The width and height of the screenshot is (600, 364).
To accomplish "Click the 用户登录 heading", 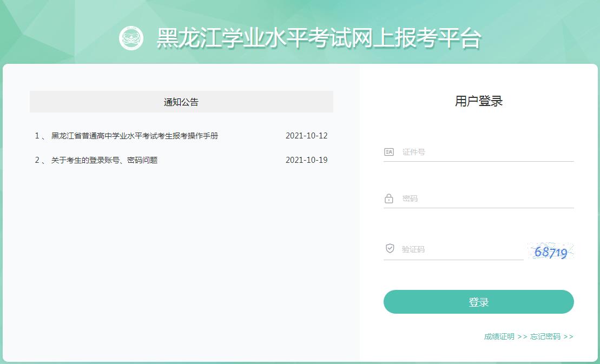I will point(479,101).
